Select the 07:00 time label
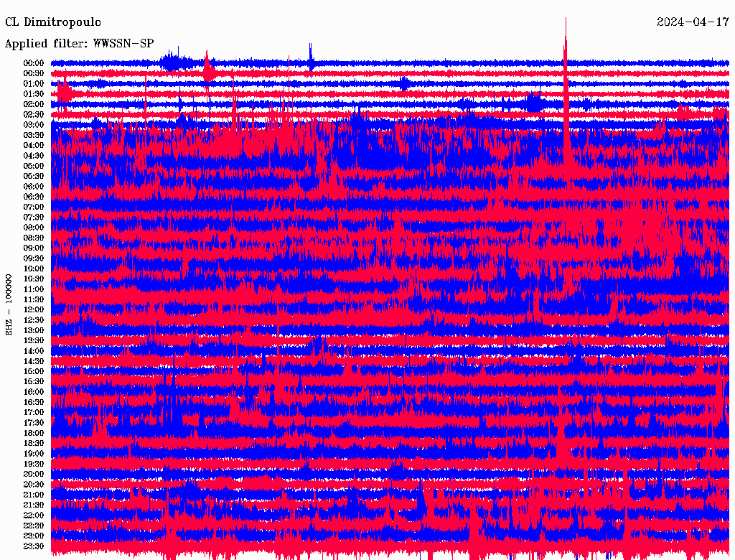This screenshot has width=735, height=560. 34,207
